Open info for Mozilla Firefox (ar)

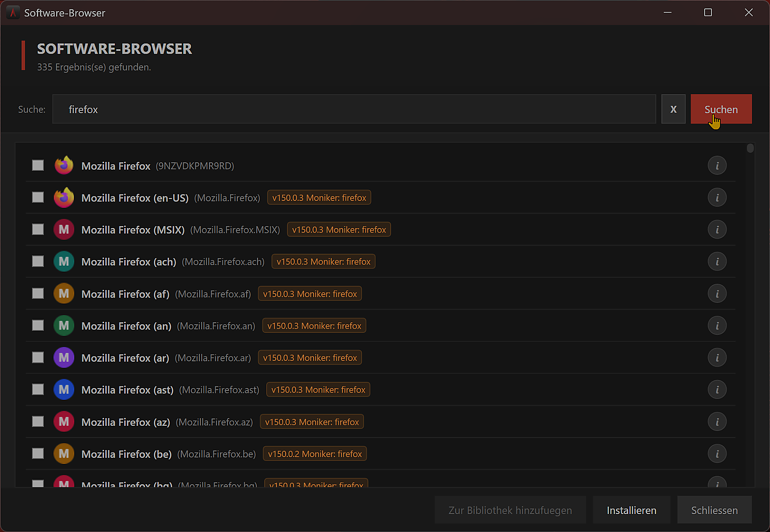[x=717, y=358]
